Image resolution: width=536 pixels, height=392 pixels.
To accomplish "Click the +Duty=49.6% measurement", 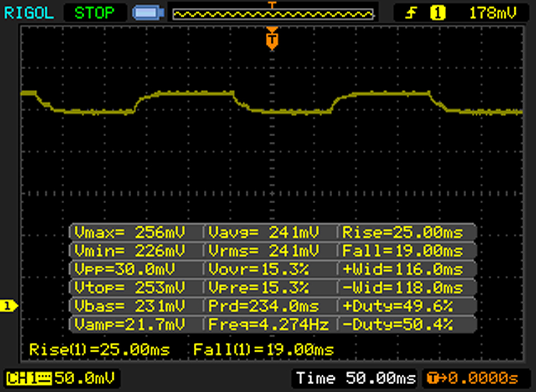I will click(x=398, y=305).
